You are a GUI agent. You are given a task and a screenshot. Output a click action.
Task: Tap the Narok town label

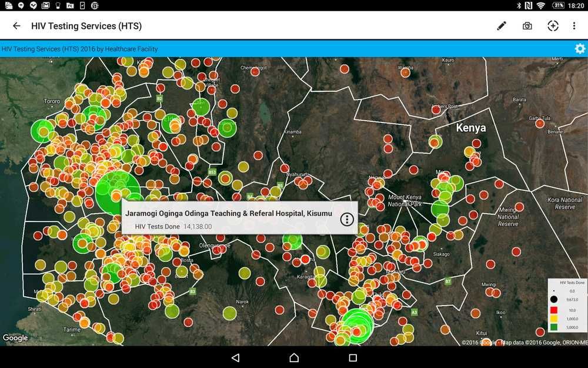[242, 301]
